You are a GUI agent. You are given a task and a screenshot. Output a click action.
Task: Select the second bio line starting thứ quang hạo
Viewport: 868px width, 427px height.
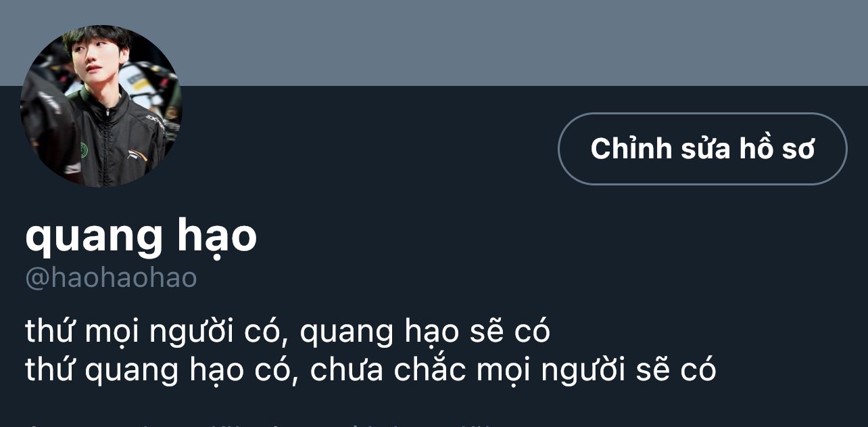[370, 370]
